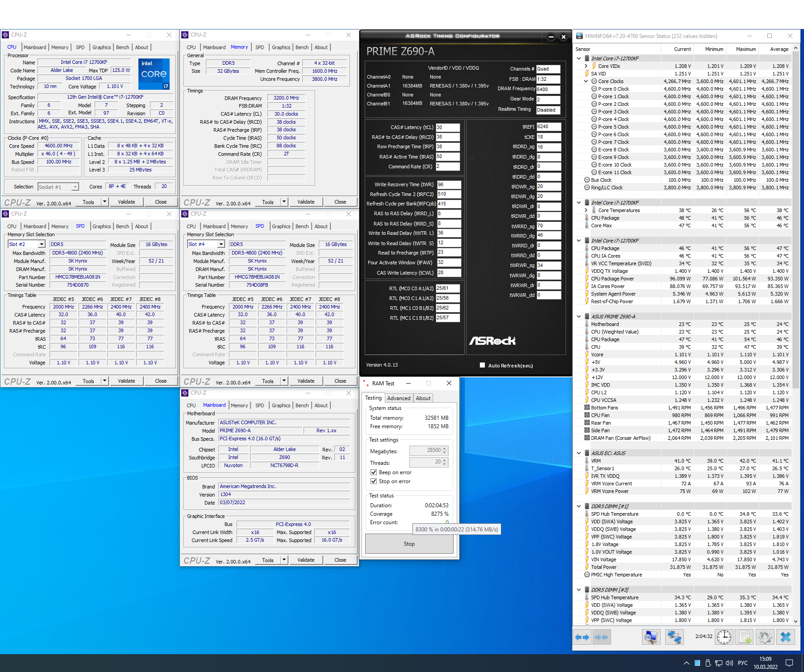Click Close in the CPU-Z Memory window
Screen dimensions: 804x672
pyautogui.click(x=340, y=202)
